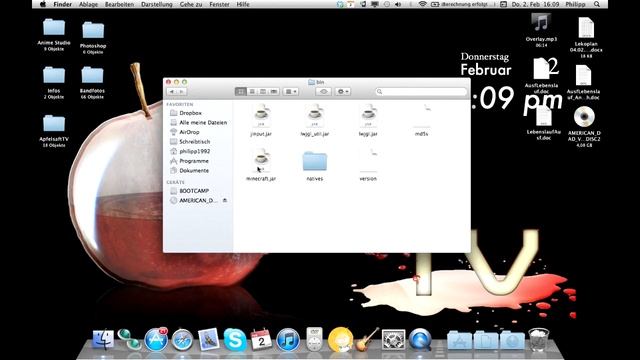Open App Store from the Dock
The width and height of the screenshot is (640, 360).
(x=156, y=340)
